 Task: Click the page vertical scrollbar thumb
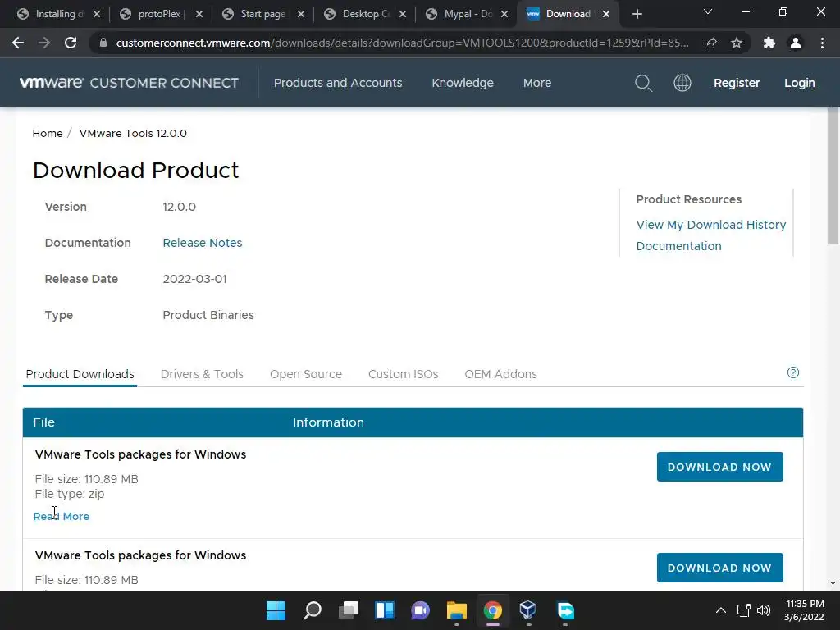833,177
